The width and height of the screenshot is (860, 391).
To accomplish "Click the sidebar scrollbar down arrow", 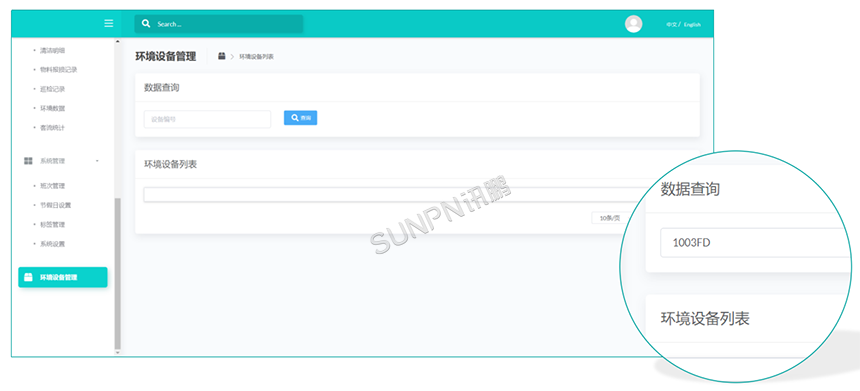I will (x=117, y=353).
